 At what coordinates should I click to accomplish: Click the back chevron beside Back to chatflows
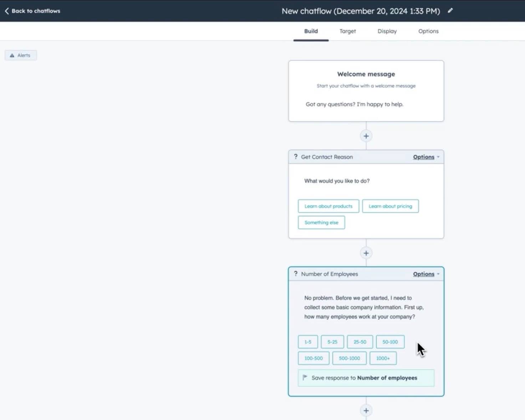tap(7, 11)
